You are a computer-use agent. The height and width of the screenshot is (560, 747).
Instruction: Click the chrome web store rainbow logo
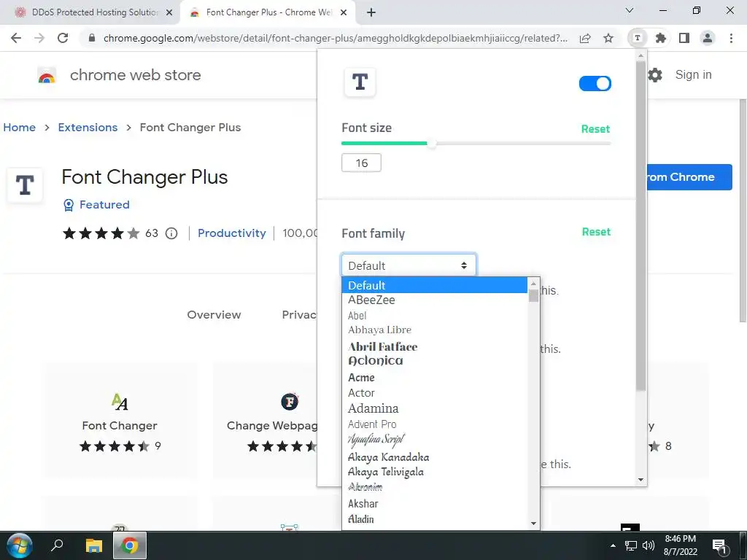(x=47, y=75)
